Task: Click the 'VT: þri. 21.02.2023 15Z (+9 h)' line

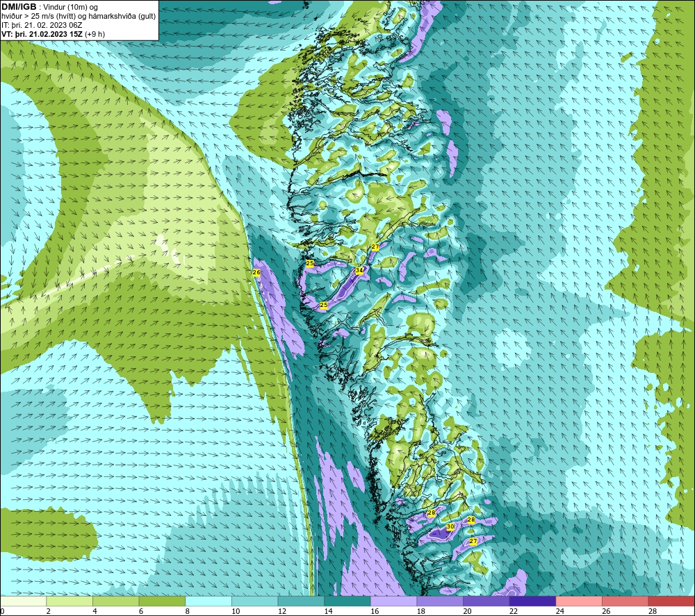Action: pos(54,33)
